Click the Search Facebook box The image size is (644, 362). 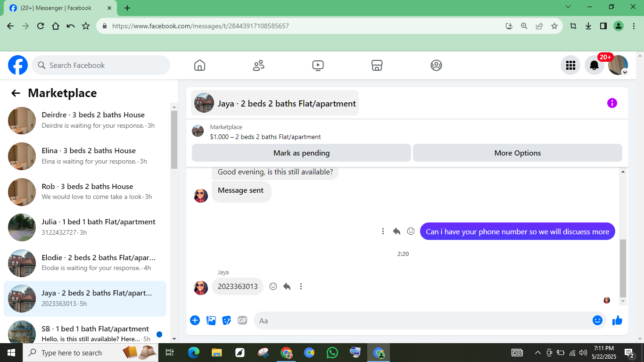[x=101, y=65]
